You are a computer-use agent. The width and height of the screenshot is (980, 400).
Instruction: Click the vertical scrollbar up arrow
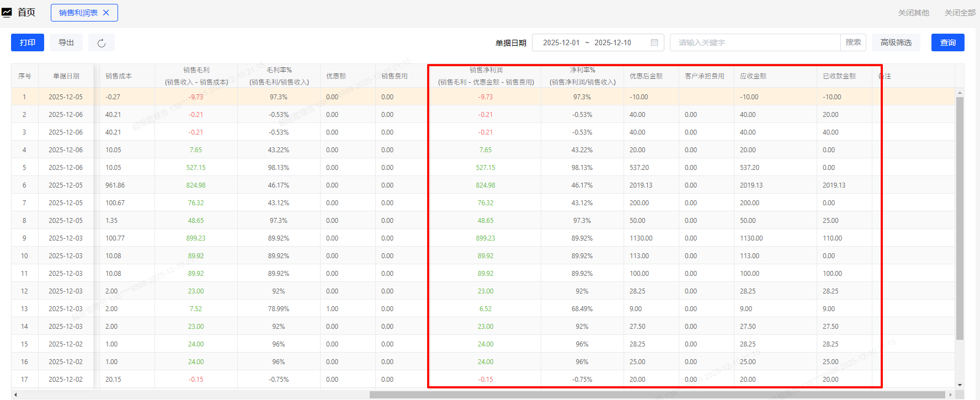click(x=960, y=93)
